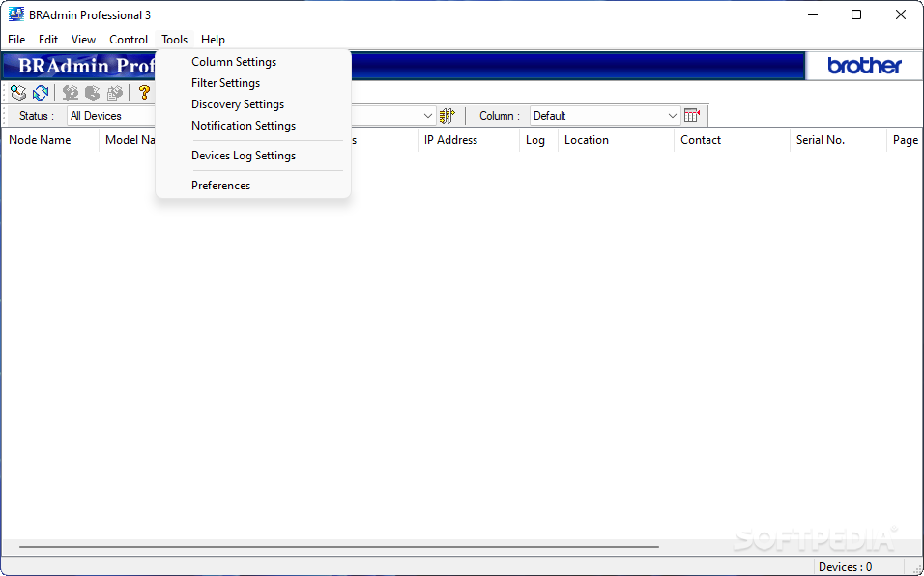This screenshot has width=924, height=576.
Task: Choose Filter Settings from Tools menu
Action: click(x=253, y=83)
